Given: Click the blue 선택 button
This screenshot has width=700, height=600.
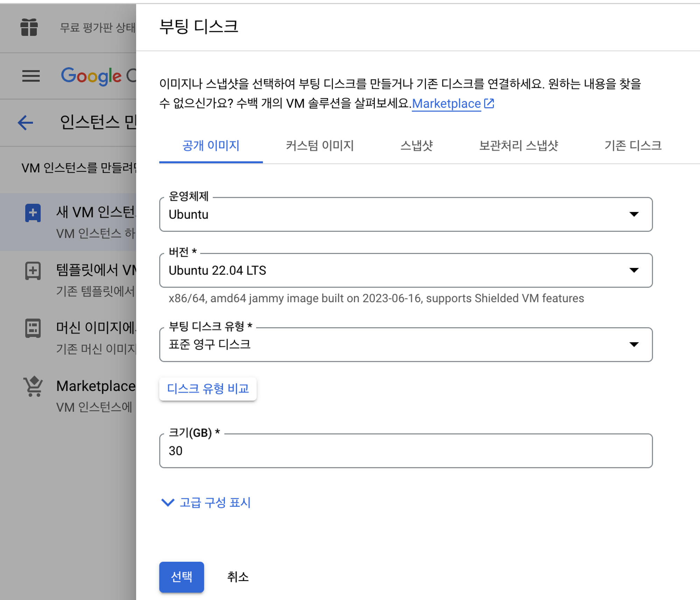Looking at the screenshot, I should point(182,577).
